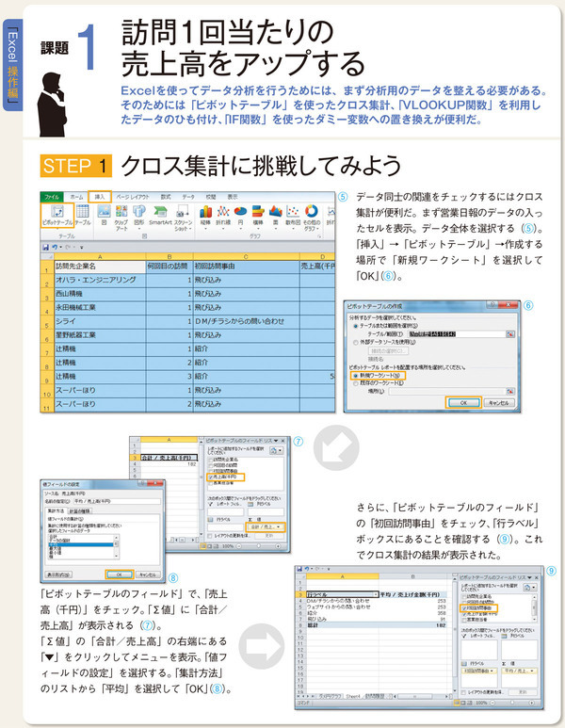Image resolution: width=565 pixels, height=728 pixels.
Task: Click column C header in visit data sheet
Action: point(246,256)
